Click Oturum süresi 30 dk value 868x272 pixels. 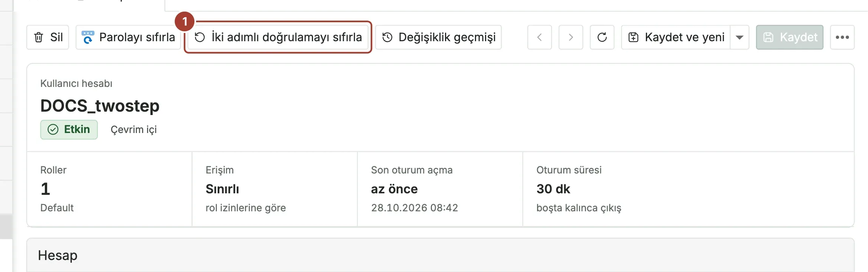(553, 189)
